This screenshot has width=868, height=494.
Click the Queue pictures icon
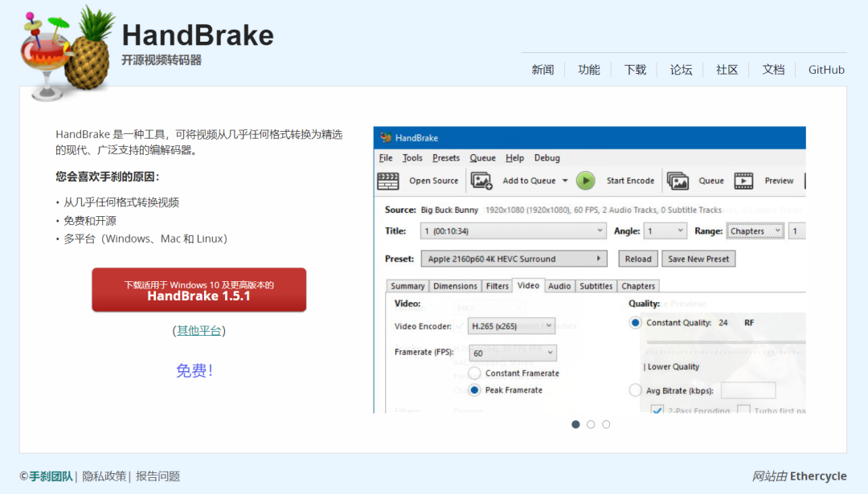tap(678, 181)
